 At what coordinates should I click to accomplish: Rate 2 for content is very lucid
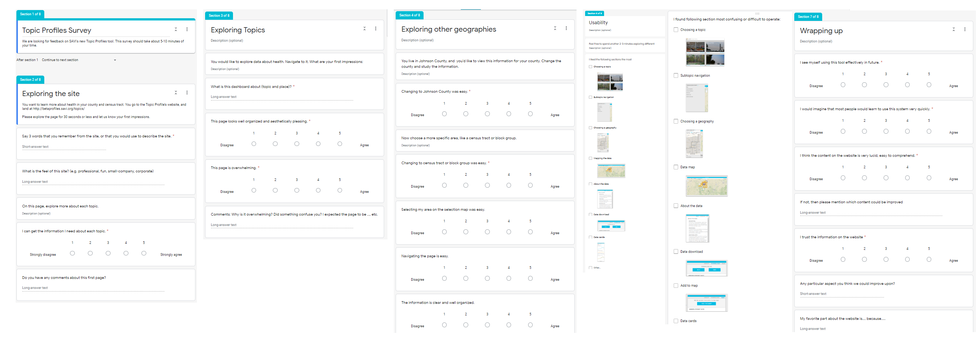pos(864,178)
